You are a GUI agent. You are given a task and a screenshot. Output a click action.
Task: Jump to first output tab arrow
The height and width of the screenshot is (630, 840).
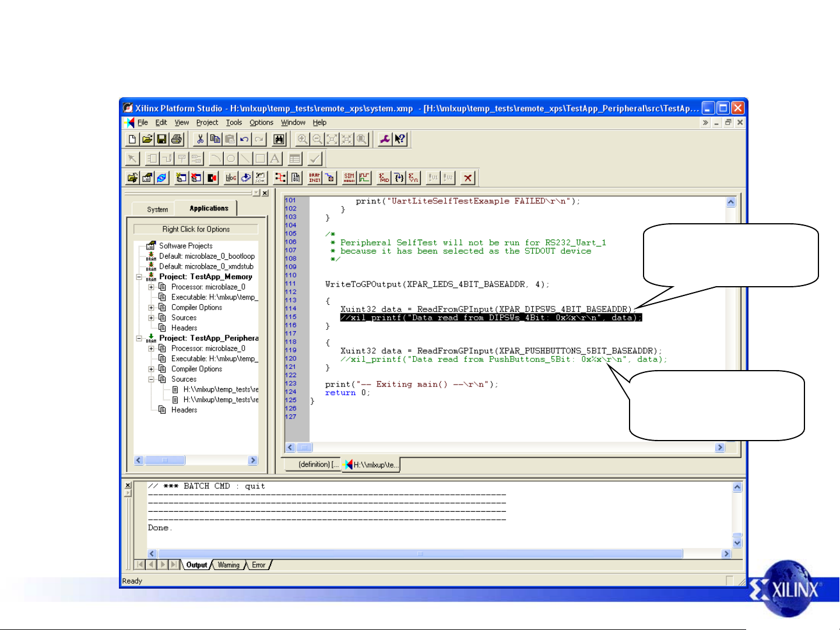(x=140, y=565)
